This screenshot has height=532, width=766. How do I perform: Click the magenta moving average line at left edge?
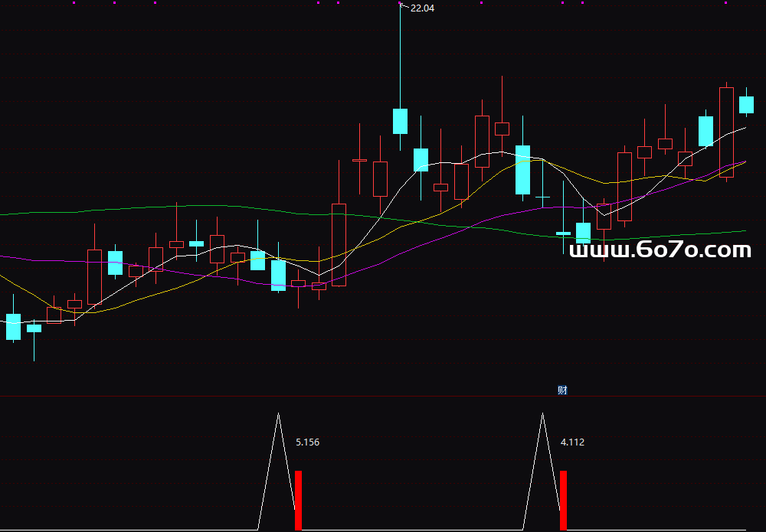tap(3, 256)
